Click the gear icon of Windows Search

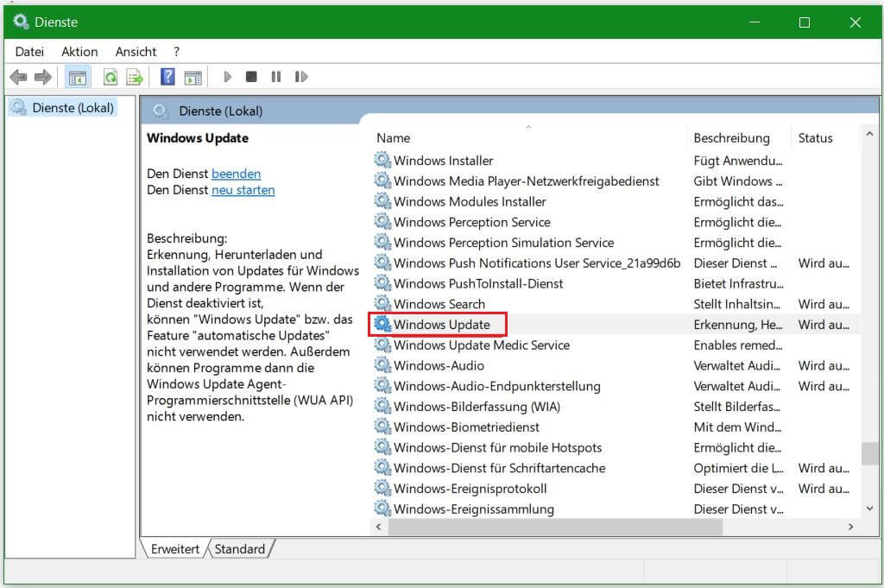tap(382, 303)
